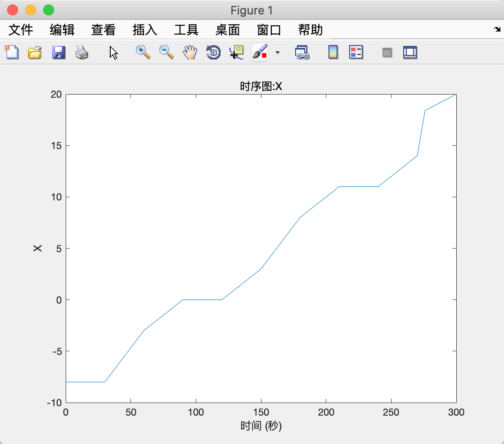504x444 pixels.
Task: Open an existing figure file
Action: [x=35, y=52]
